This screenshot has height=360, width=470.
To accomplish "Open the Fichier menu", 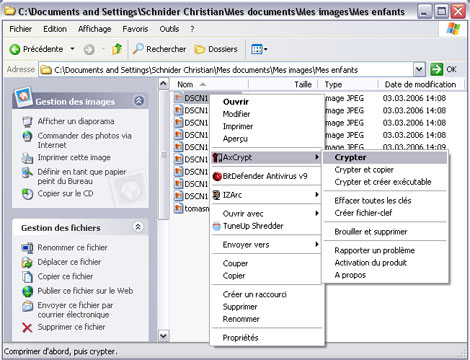I will [20, 29].
